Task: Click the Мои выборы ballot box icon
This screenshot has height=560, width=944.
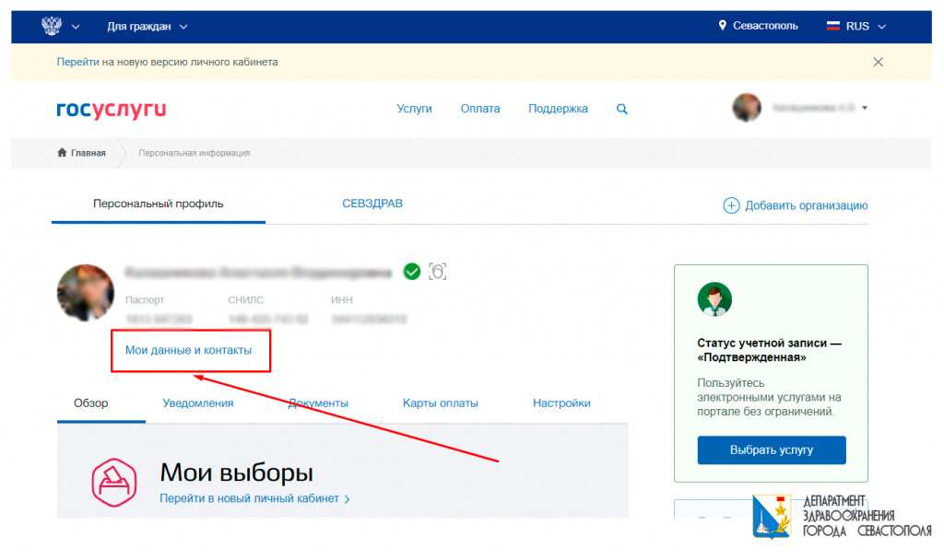Action: click(113, 483)
